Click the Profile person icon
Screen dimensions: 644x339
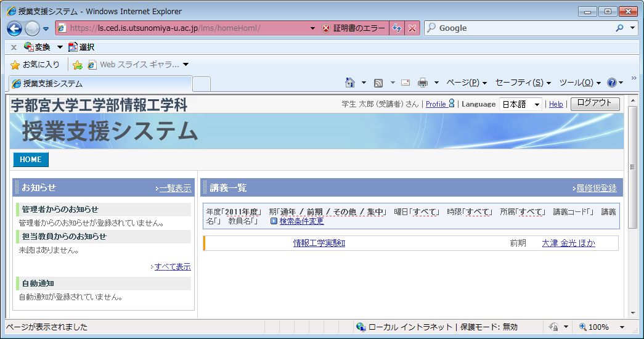[452, 104]
